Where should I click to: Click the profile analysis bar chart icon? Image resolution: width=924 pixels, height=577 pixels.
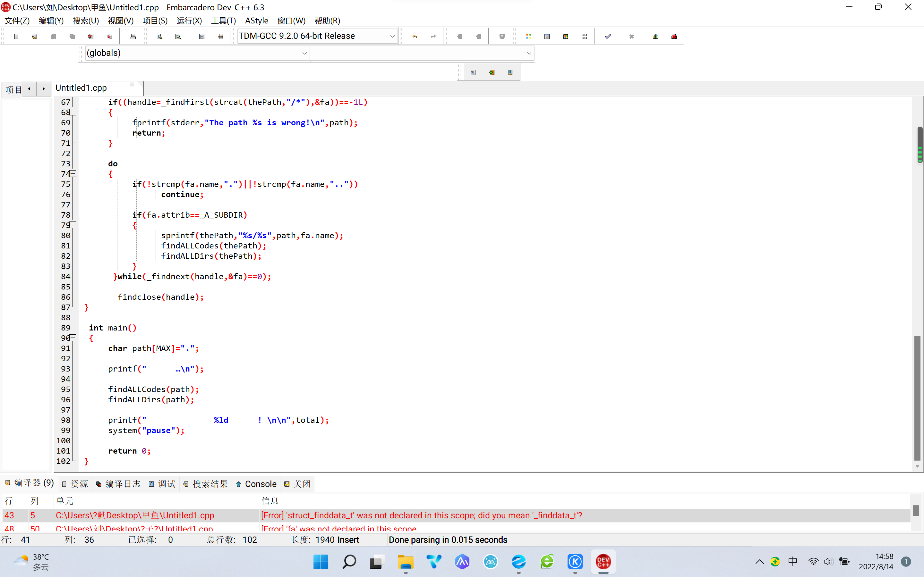point(655,37)
